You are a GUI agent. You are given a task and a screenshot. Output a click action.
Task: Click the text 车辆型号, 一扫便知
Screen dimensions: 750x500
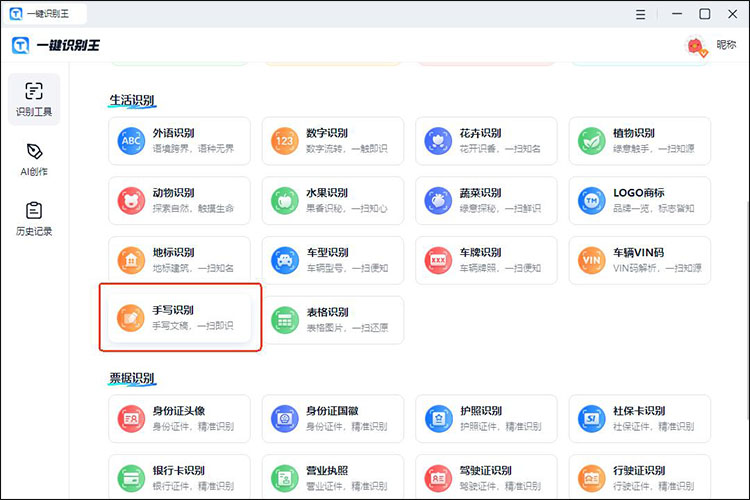point(347,268)
